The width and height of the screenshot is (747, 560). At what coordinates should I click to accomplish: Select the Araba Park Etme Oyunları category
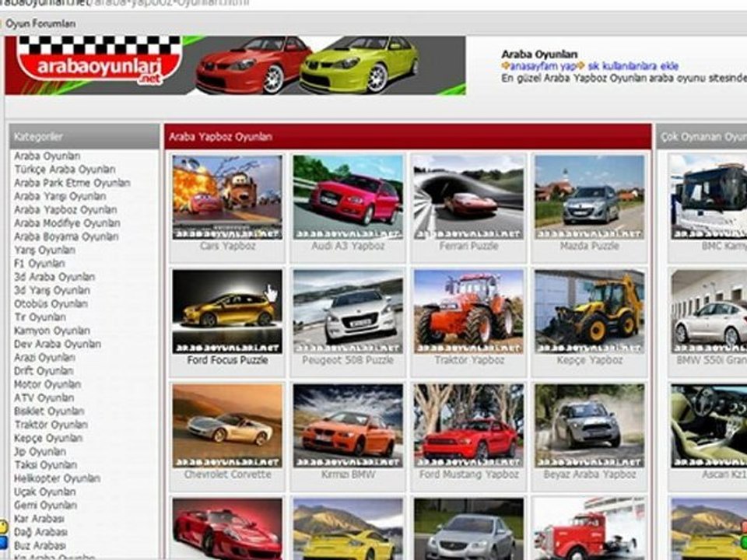point(72,183)
